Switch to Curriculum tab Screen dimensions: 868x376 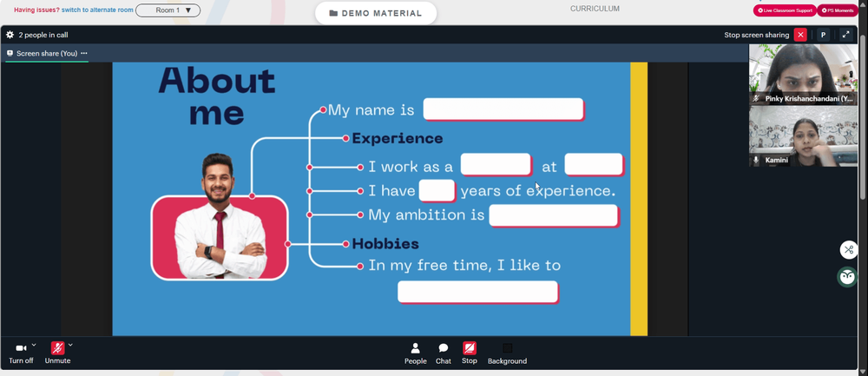click(595, 9)
